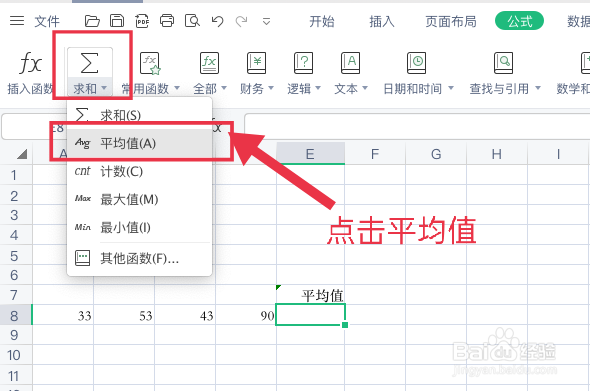The image size is (590, 391).
Task: Click the 逻辑 functions icon
Action: point(303,63)
